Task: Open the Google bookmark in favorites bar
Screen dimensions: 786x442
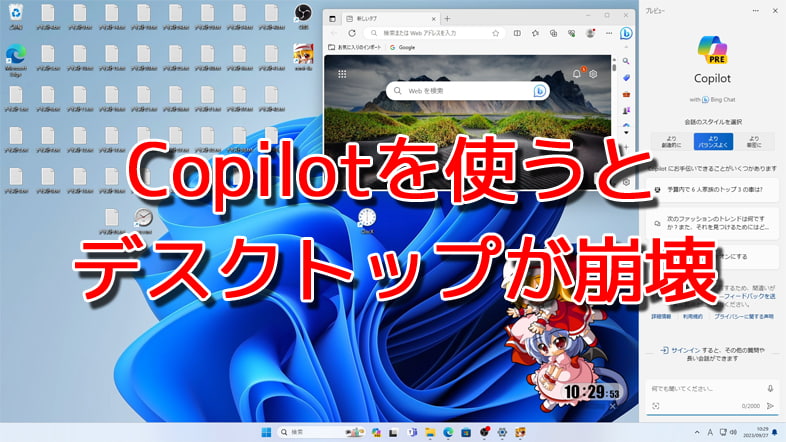Action: [403, 47]
